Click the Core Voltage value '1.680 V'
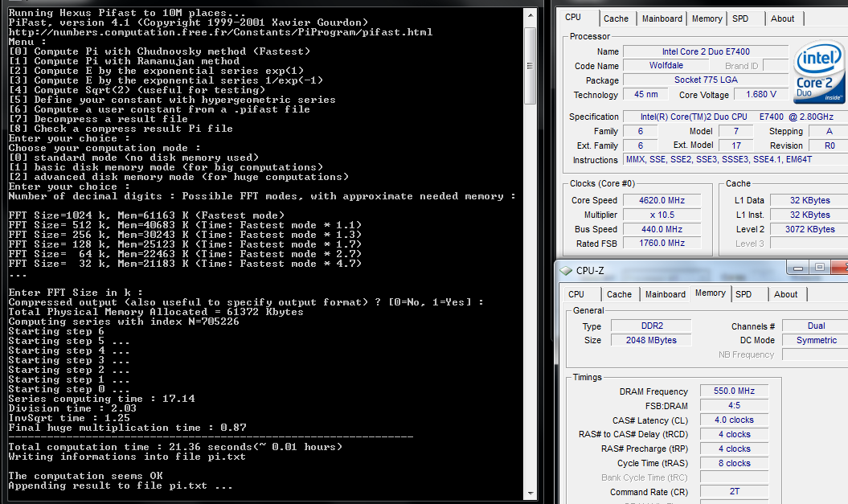The width and height of the screenshot is (848, 504). click(761, 95)
